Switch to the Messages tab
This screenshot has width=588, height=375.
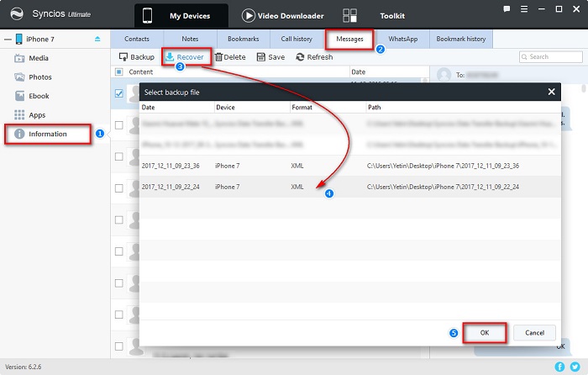click(x=350, y=39)
